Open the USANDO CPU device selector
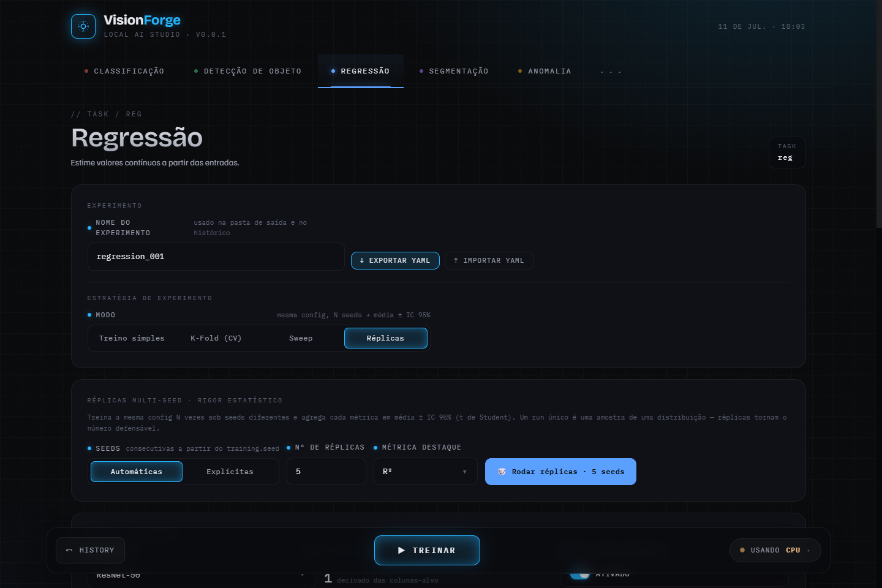The height and width of the screenshot is (588, 882). (775, 551)
